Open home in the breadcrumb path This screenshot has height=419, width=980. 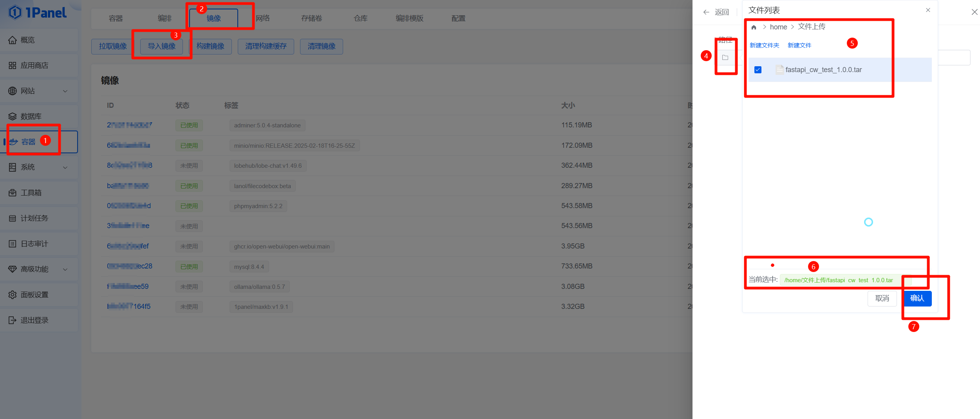[779, 26]
